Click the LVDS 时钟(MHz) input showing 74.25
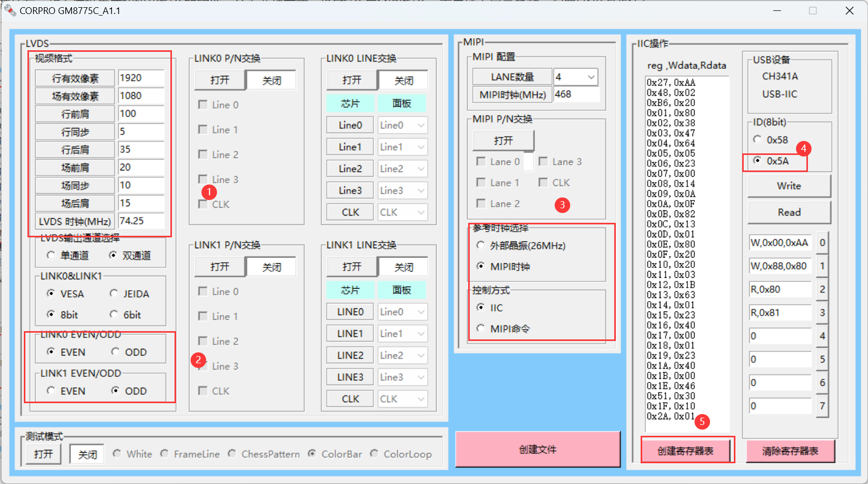The height and width of the screenshot is (484, 868). coord(141,221)
